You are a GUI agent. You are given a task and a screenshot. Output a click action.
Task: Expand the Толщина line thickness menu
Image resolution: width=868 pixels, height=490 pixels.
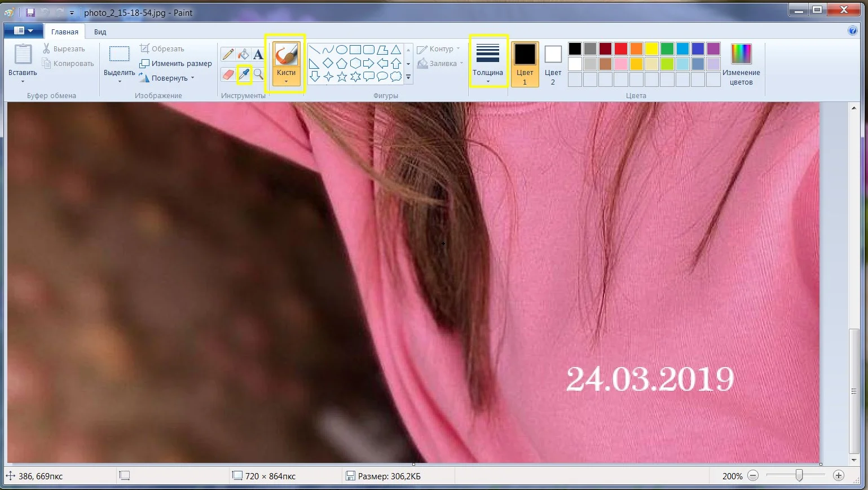tap(488, 63)
